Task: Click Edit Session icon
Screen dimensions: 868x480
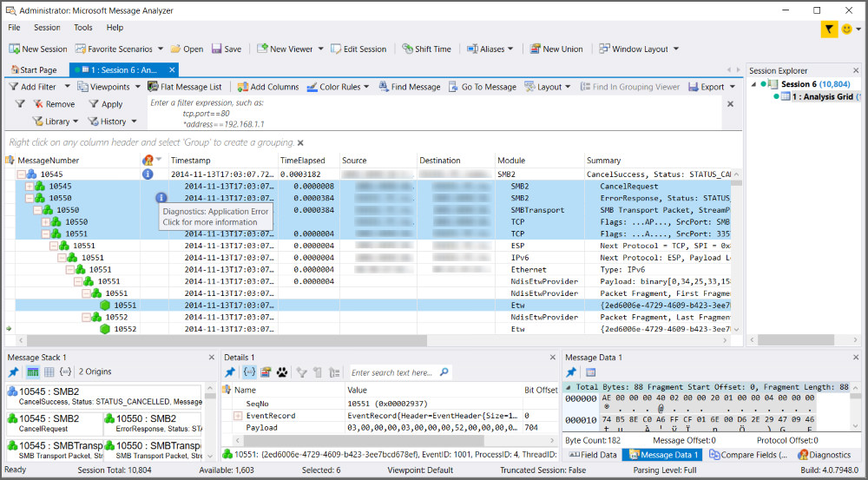Action: 336,49
